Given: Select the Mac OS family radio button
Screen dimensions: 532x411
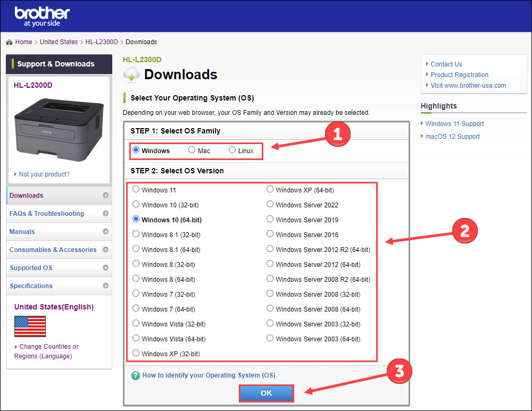Looking at the screenshot, I should 192,150.
